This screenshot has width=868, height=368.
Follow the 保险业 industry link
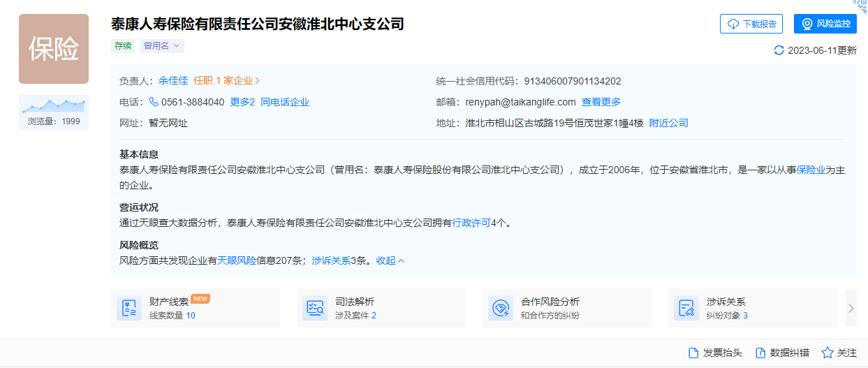point(811,170)
